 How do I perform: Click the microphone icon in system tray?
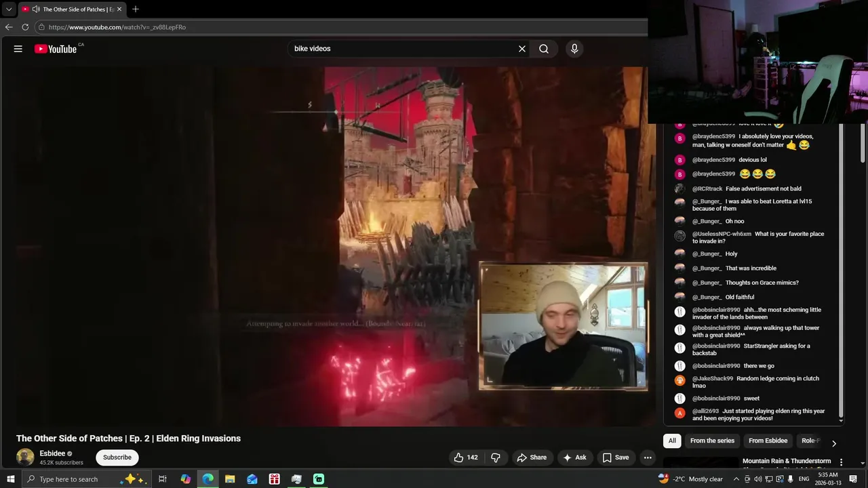(x=791, y=479)
